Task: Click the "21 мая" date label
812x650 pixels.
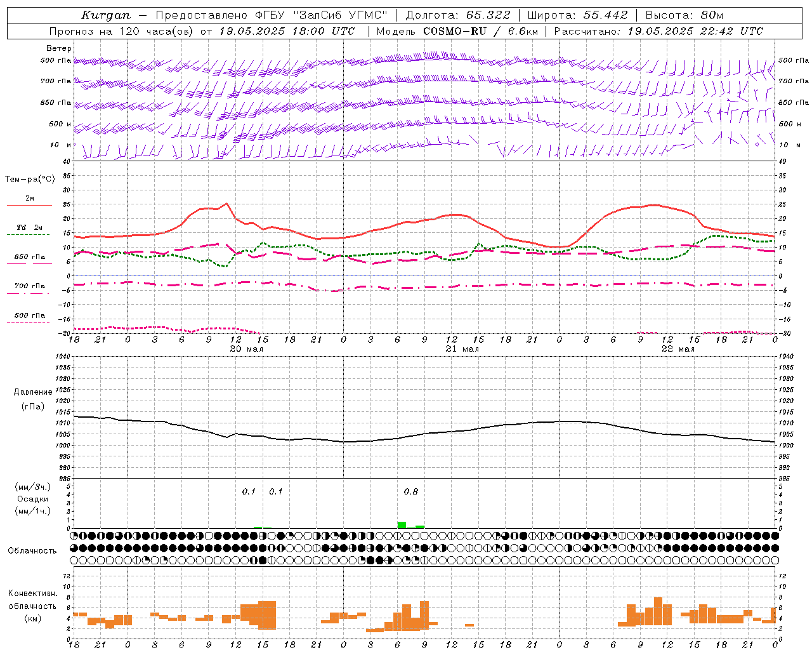Action: (462, 349)
